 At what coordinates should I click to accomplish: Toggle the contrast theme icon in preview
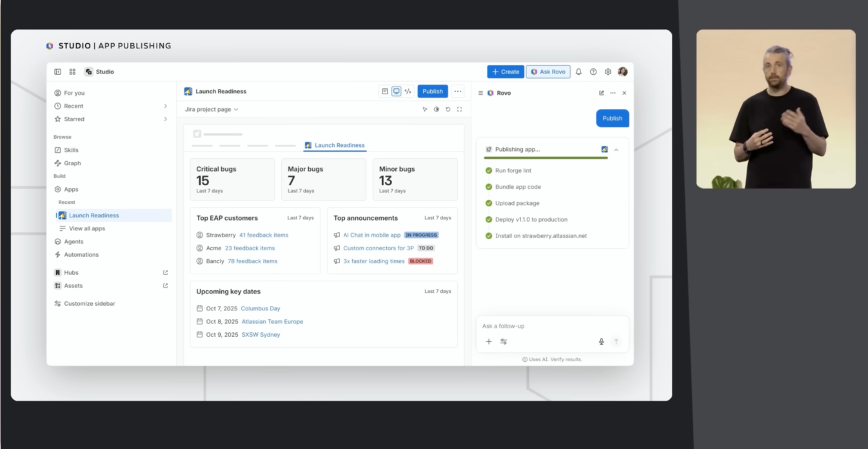tap(436, 110)
